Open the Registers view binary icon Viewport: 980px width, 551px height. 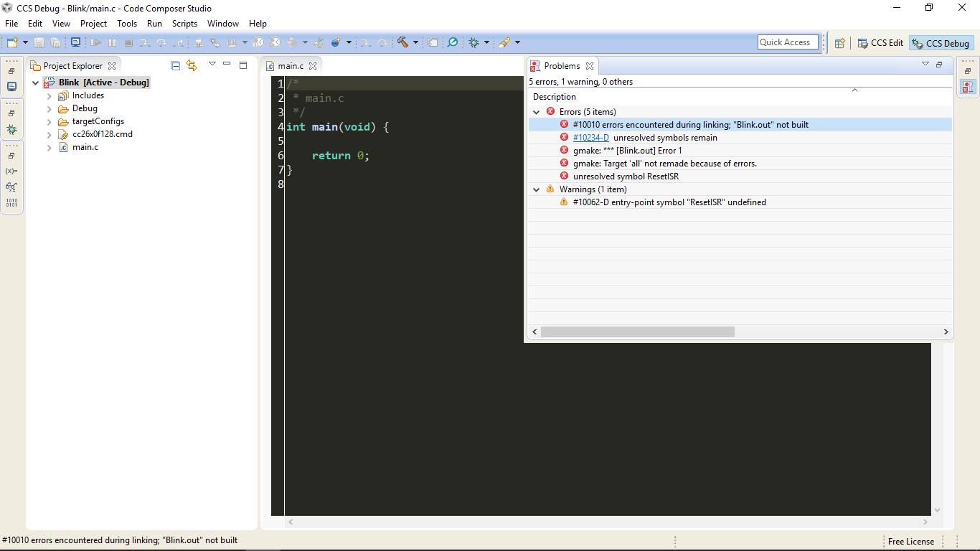[x=11, y=202]
